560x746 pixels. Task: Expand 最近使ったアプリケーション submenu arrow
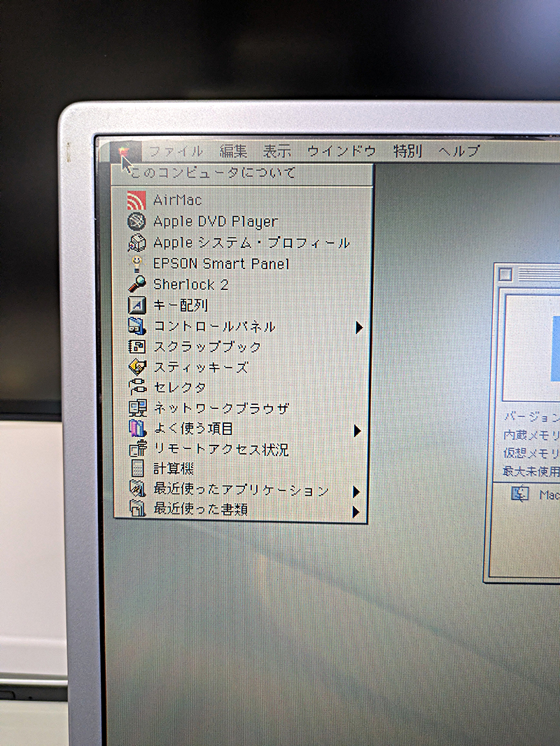click(356, 491)
